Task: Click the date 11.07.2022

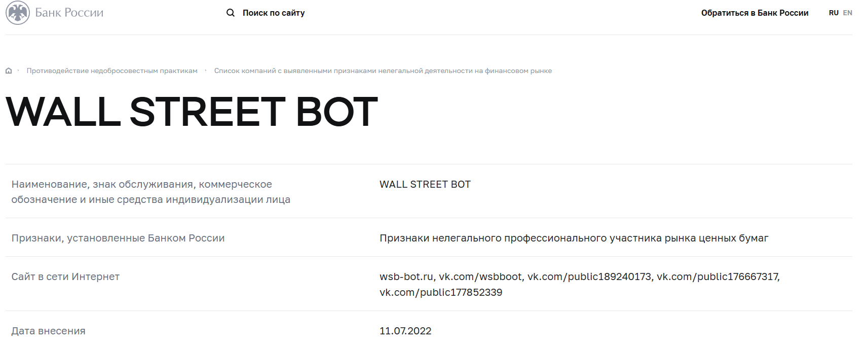Action: pyautogui.click(x=405, y=331)
